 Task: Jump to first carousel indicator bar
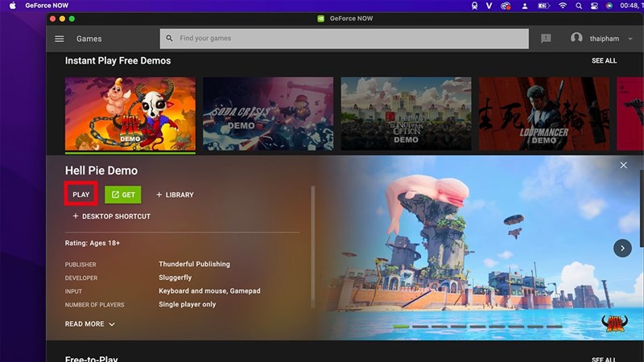[401, 327]
